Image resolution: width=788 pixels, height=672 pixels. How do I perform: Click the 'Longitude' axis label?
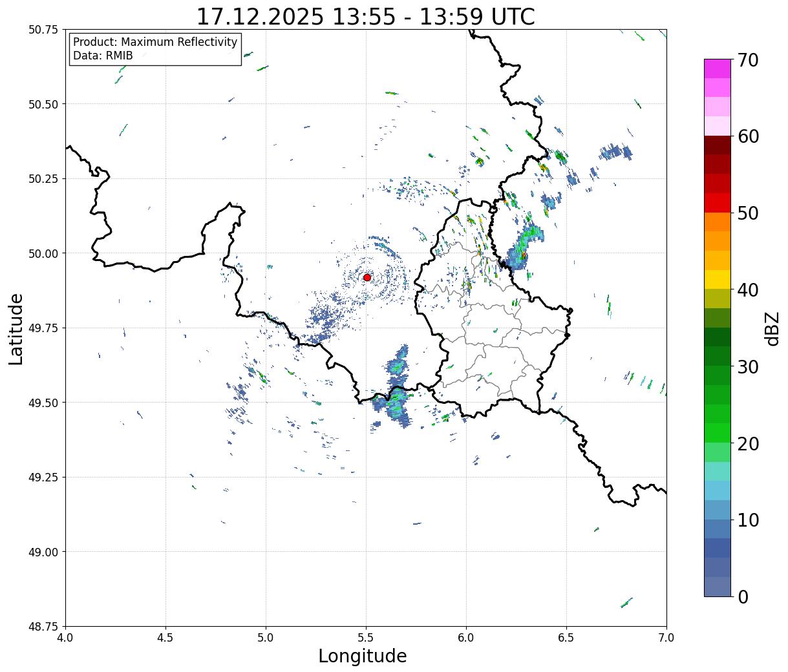point(363,656)
